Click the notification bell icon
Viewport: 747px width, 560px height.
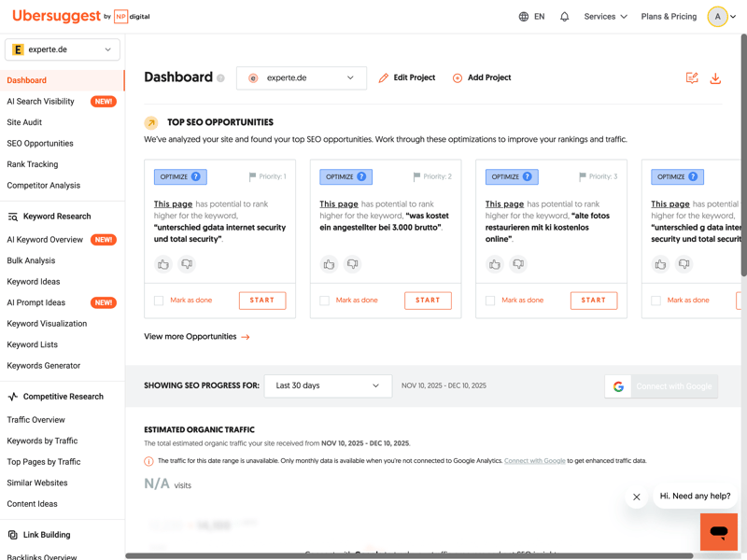(564, 17)
